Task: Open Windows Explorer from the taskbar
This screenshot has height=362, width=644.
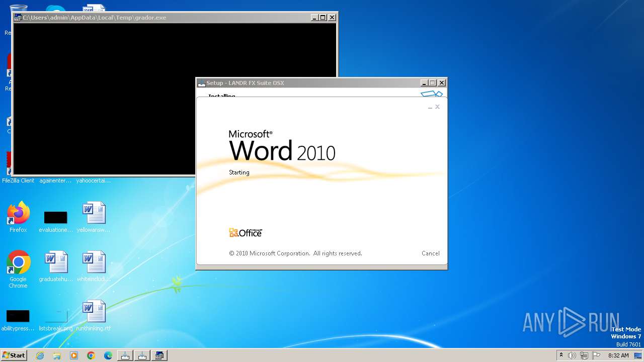Action: 57,355
